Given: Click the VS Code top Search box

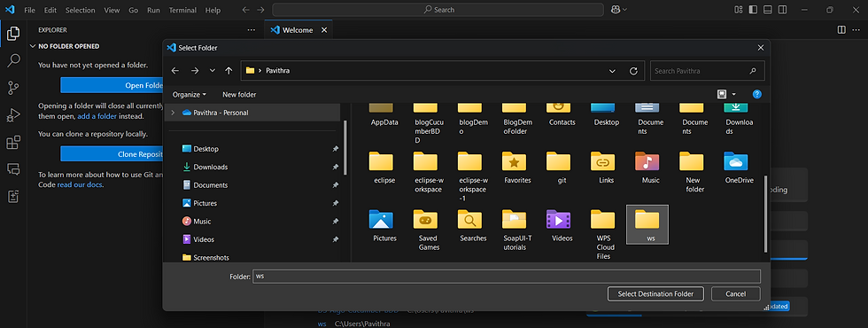Looking at the screenshot, I should tap(438, 10).
